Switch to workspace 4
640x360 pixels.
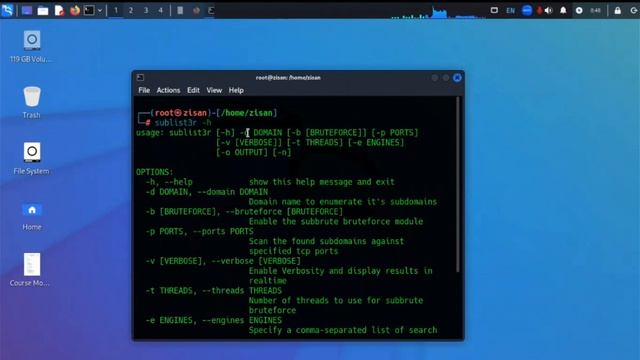(x=160, y=11)
